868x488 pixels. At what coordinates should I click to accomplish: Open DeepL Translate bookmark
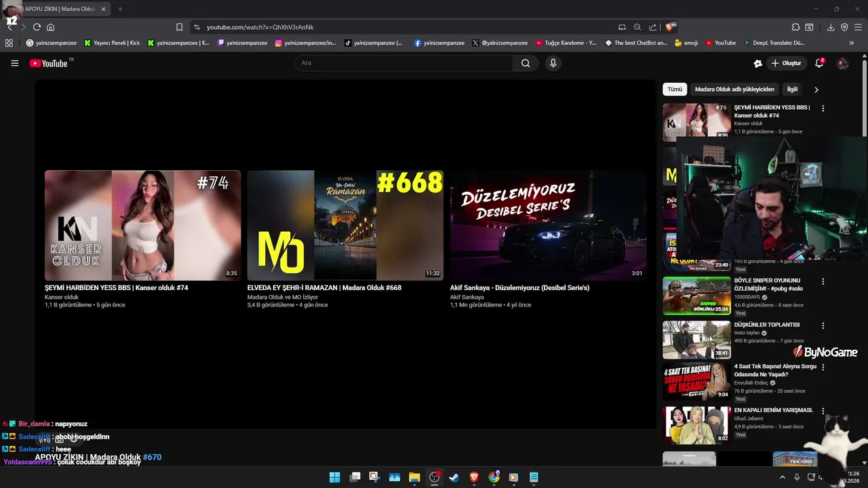774,43
